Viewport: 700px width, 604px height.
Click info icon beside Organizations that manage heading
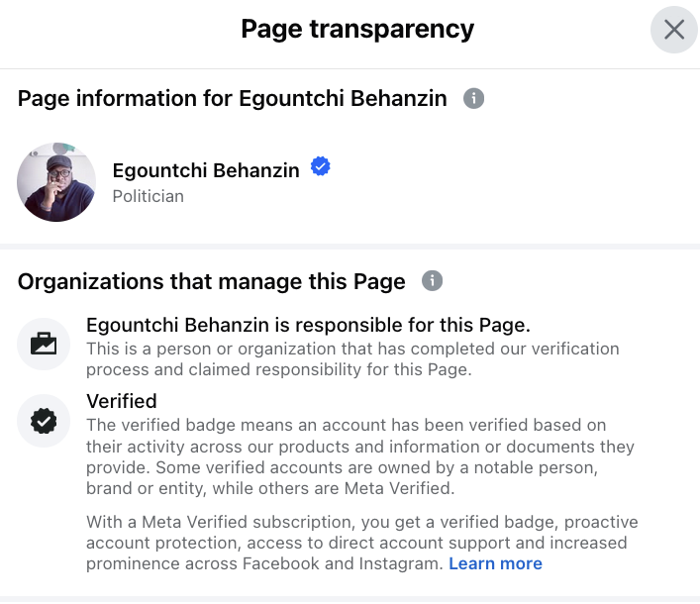(432, 281)
